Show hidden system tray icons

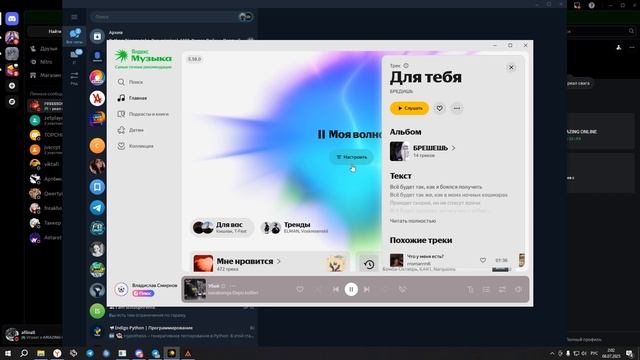552,353
